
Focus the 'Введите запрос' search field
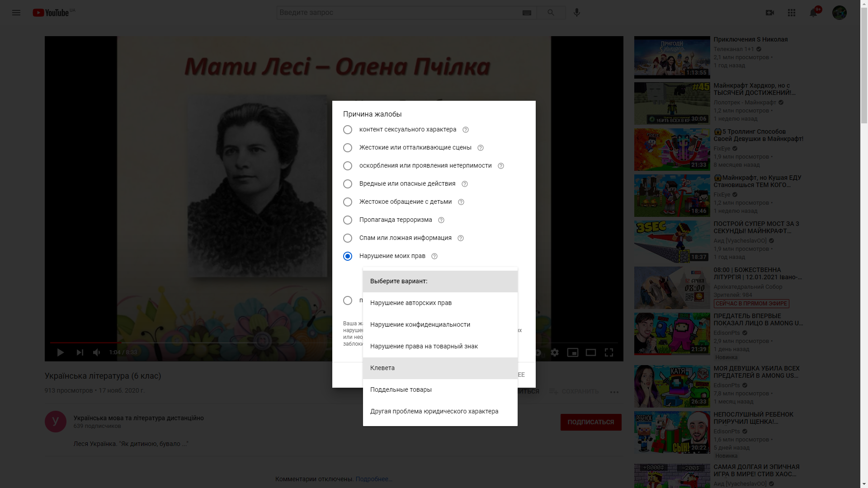(x=399, y=13)
